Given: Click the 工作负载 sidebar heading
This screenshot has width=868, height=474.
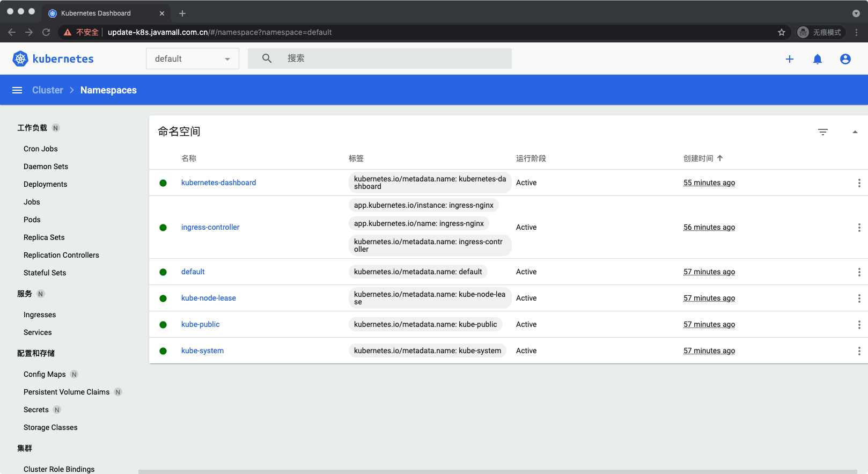Looking at the screenshot, I should point(32,128).
